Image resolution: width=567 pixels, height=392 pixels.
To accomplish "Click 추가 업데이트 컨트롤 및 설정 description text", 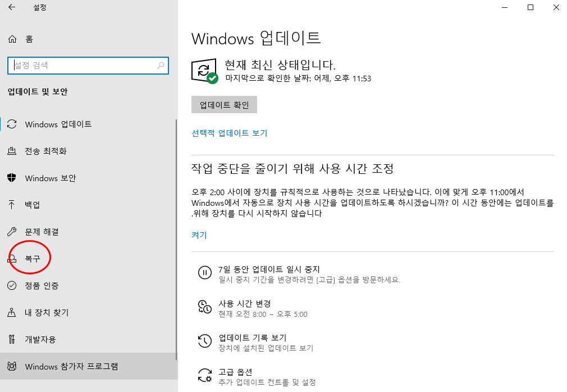I will [x=267, y=382].
